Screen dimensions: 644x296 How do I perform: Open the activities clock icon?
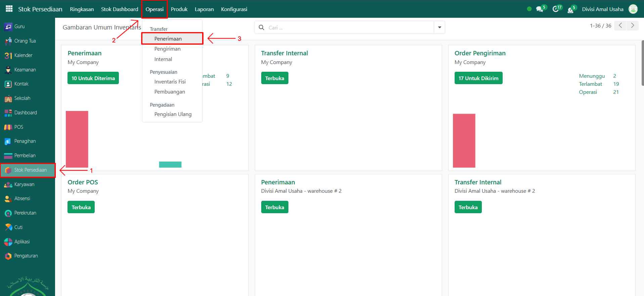[x=555, y=9]
